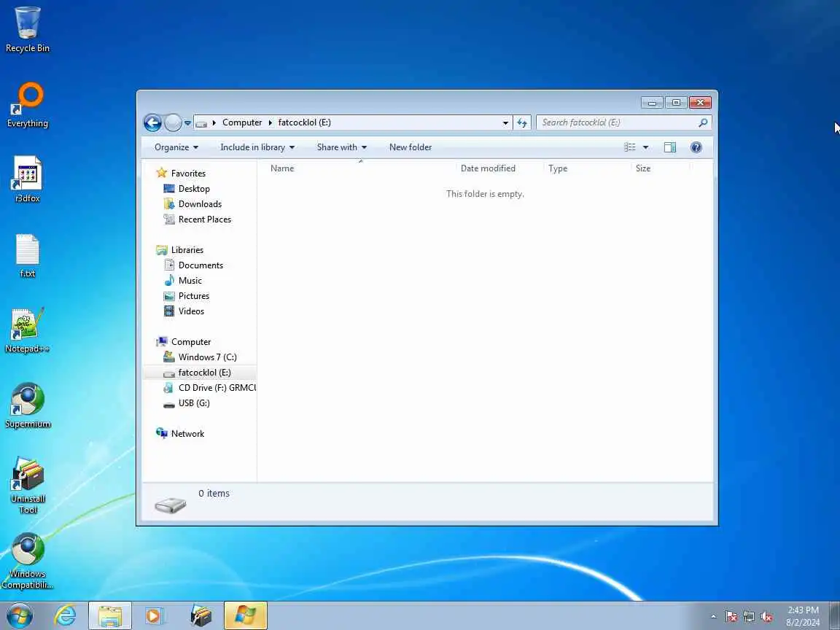Screen dimensions: 840x630
Task: Open the More view options dropdown arrow
Action: click(x=645, y=147)
